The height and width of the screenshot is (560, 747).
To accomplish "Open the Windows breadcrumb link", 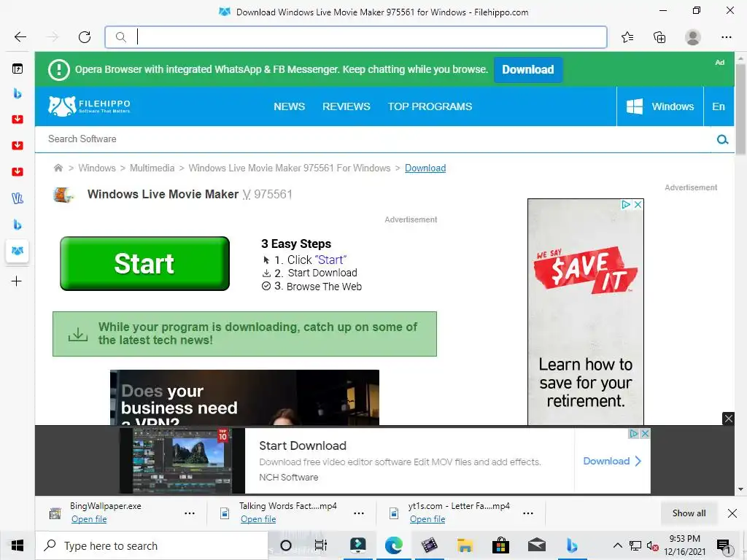I will [97, 168].
